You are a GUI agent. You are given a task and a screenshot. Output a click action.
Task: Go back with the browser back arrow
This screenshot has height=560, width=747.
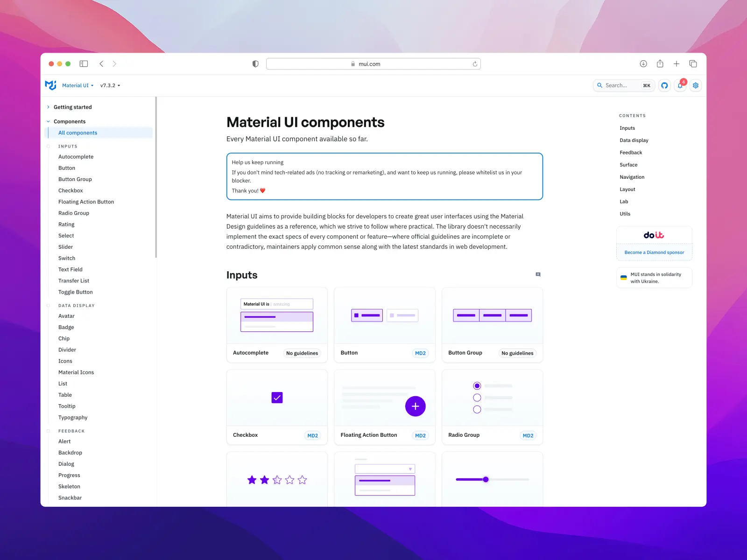coord(101,64)
